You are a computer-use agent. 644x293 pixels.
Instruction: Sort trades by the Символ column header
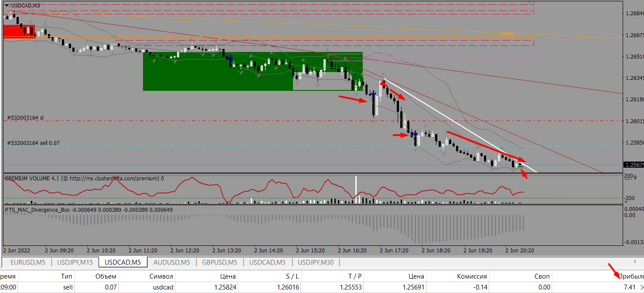(161, 276)
